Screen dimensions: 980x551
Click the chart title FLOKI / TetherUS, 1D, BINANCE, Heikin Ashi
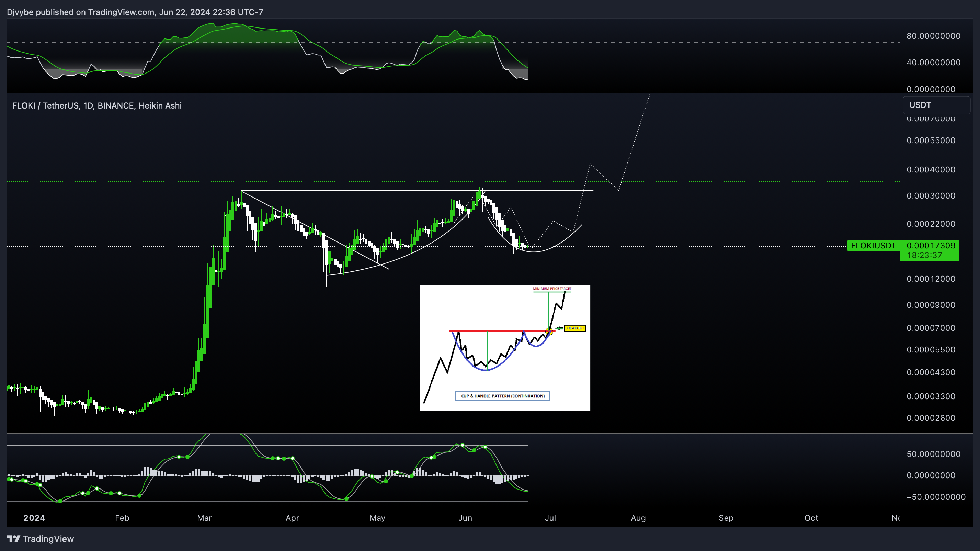[x=97, y=106]
